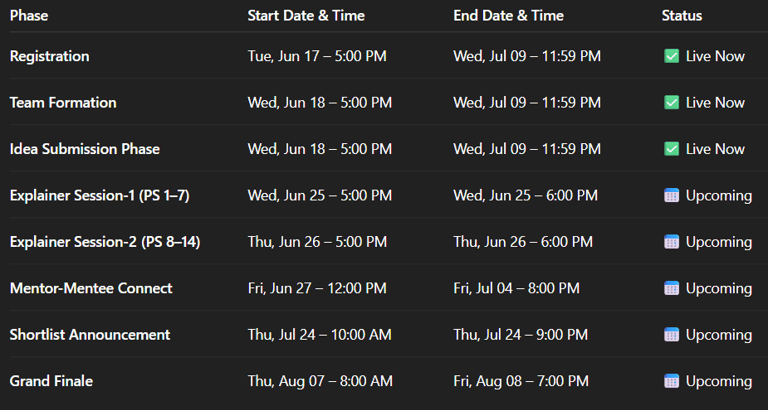Select the Grand Finale phase name
This screenshot has height=410, width=768.
click(51, 381)
